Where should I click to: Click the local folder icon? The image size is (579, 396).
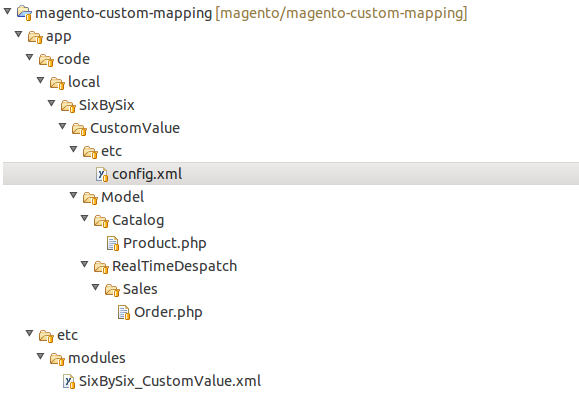point(57,82)
